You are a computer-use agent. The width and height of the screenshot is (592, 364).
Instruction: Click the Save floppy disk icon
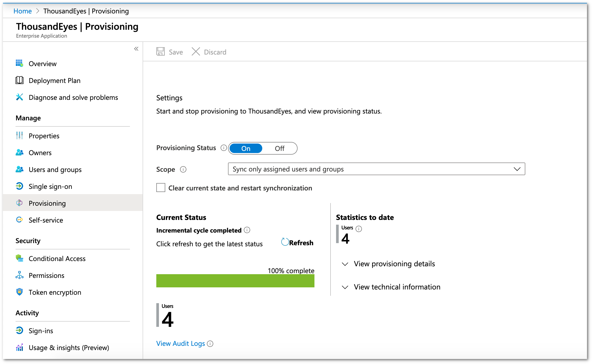point(161,52)
